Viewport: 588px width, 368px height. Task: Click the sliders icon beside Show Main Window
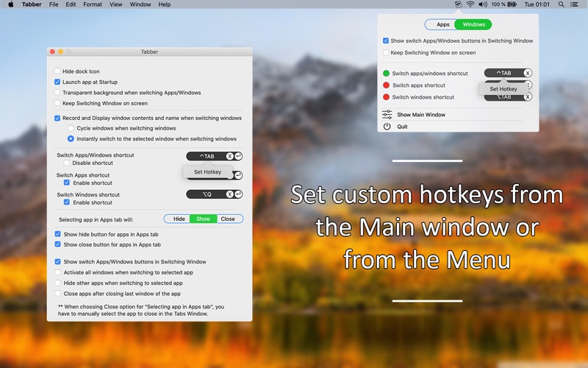point(387,115)
